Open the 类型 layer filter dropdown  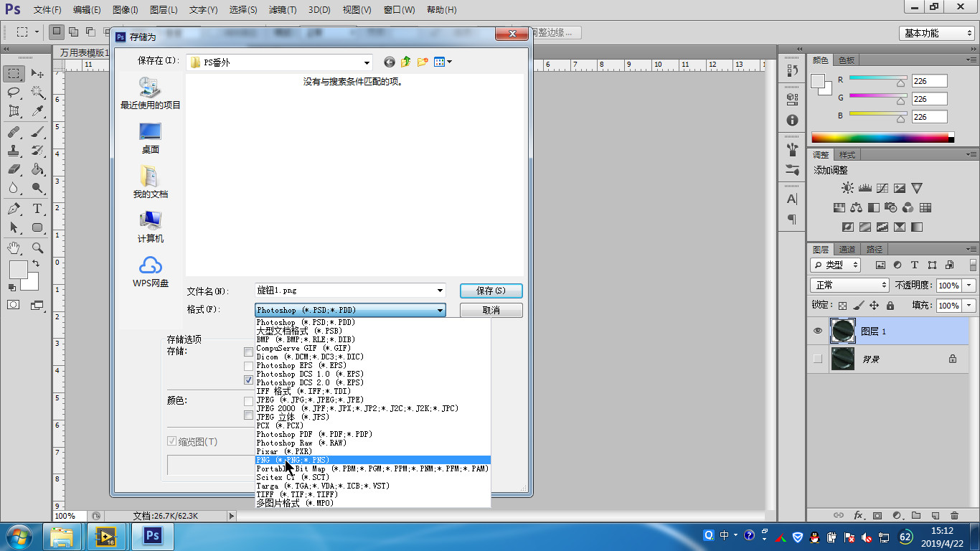pos(836,265)
